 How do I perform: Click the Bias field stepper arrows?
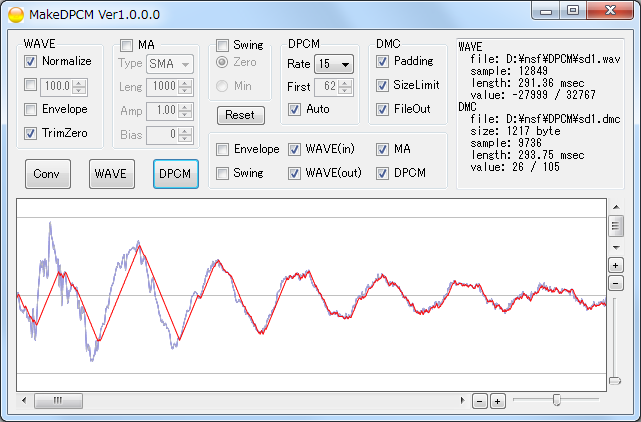186,135
